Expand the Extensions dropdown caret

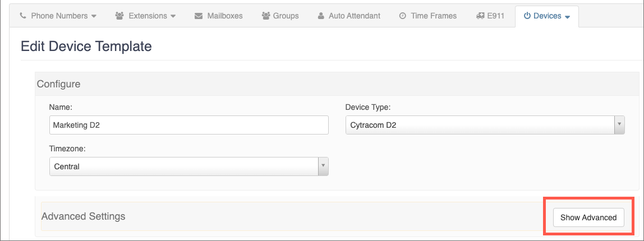click(174, 16)
